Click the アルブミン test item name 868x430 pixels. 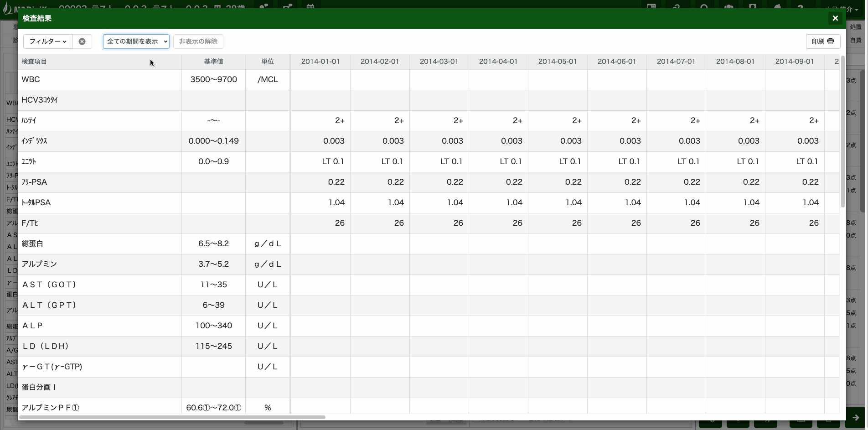pyautogui.click(x=39, y=264)
